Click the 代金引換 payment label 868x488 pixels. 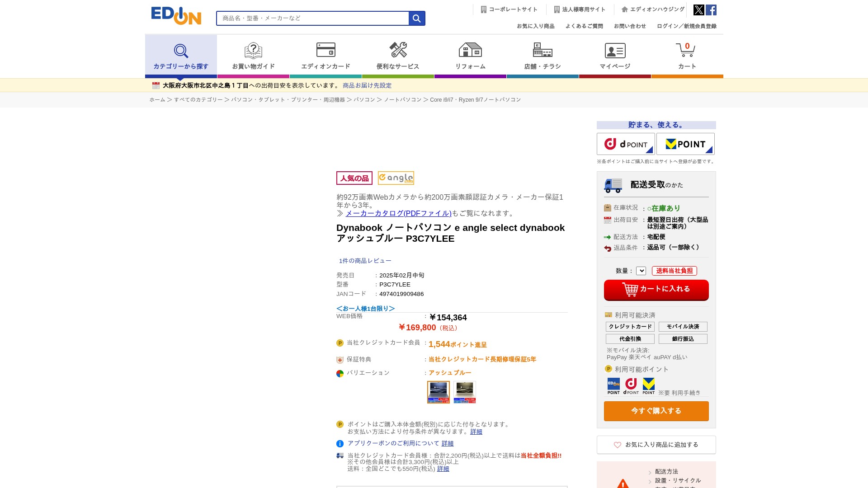630,339
